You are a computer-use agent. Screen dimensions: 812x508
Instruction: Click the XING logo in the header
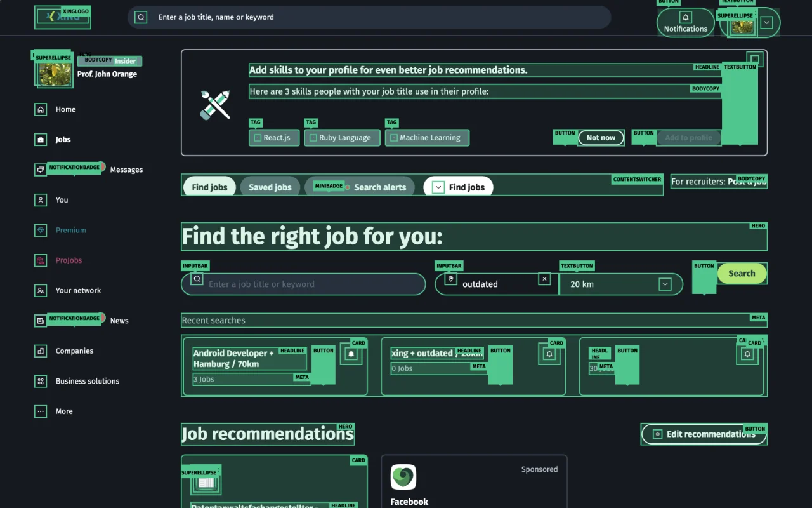pyautogui.click(x=62, y=17)
